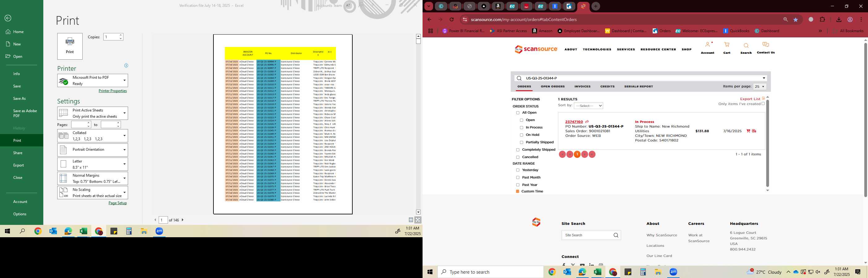Check Only items I've created box
The width and height of the screenshot is (868, 278).
click(763, 104)
